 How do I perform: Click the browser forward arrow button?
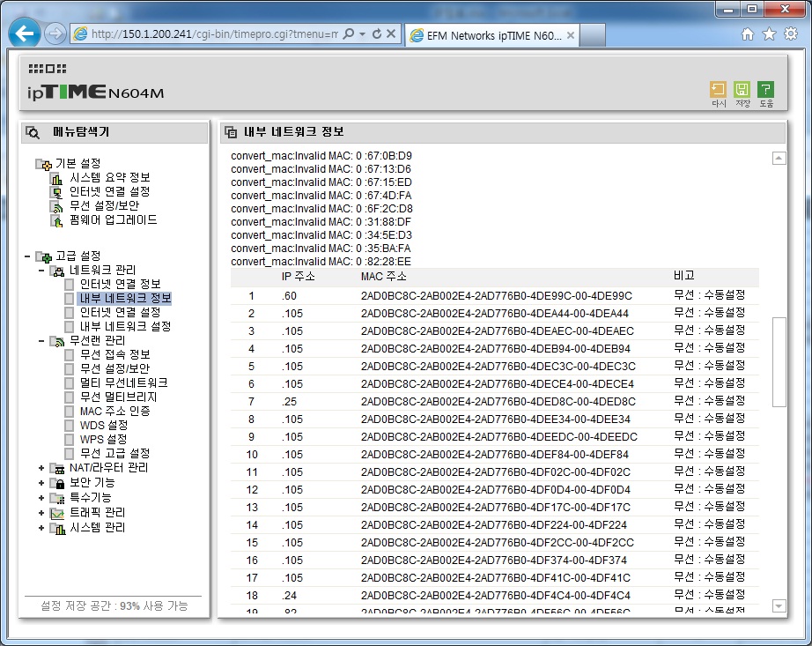55,34
